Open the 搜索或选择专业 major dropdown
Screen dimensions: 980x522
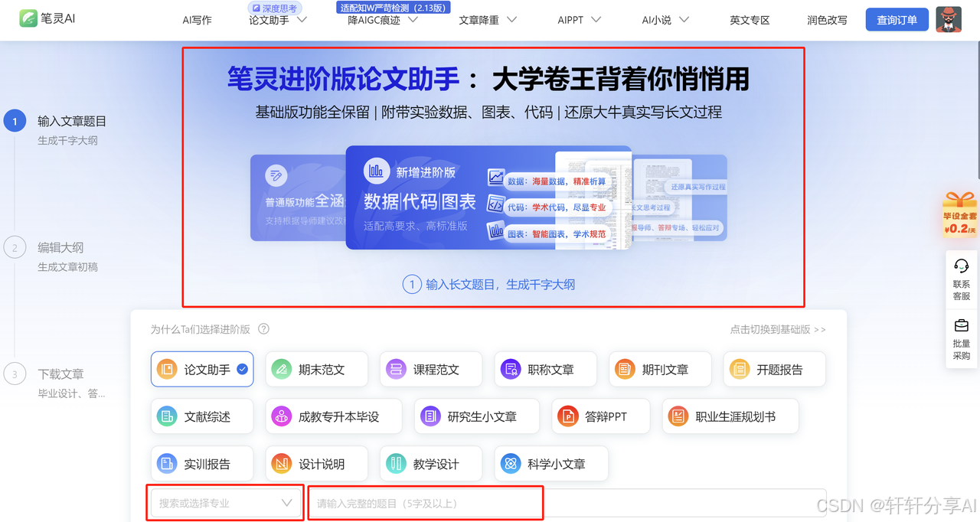click(x=225, y=503)
